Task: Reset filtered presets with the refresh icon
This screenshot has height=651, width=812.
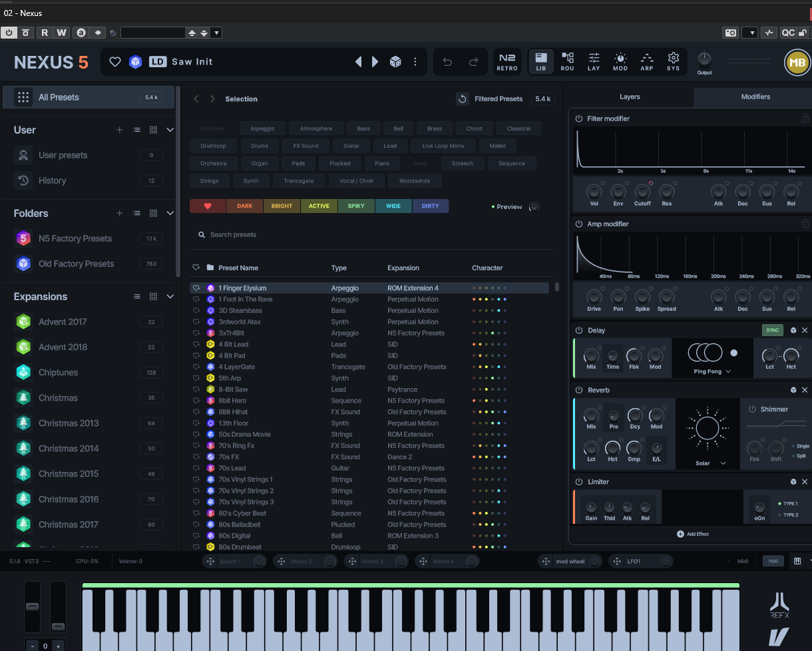Action: point(462,99)
